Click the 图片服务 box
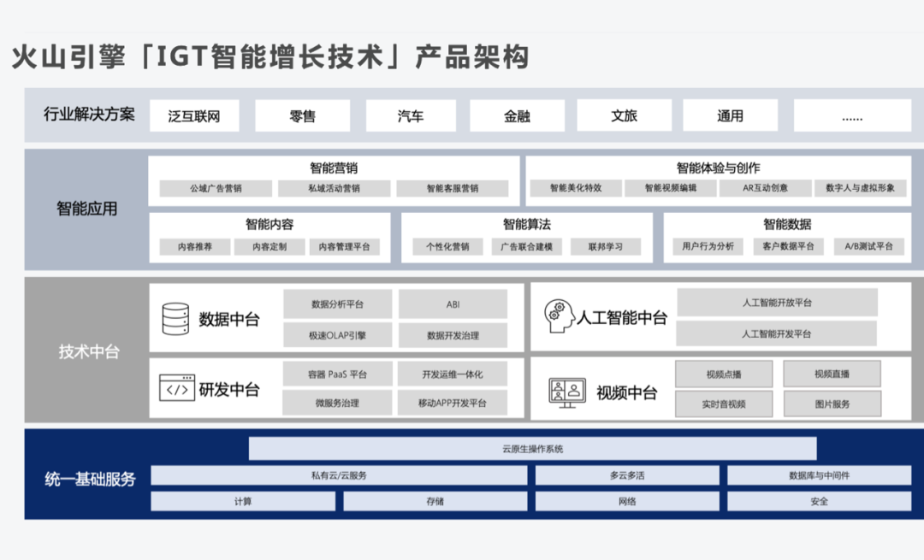Screen dimensions: 924x560 click(x=832, y=404)
